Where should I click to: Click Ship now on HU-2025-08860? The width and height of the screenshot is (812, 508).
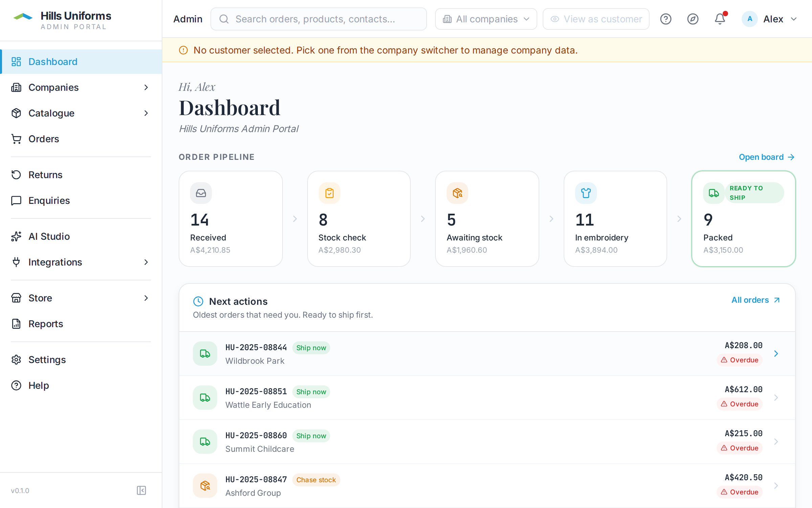tap(311, 436)
